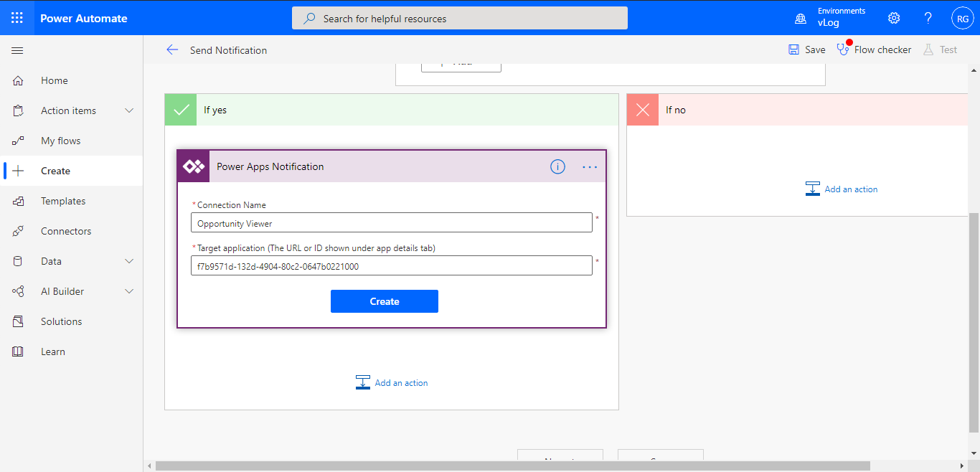This screenshot has height=472, width=980.
Task: Click the Power Automate title
Action: tap(84, 19)
